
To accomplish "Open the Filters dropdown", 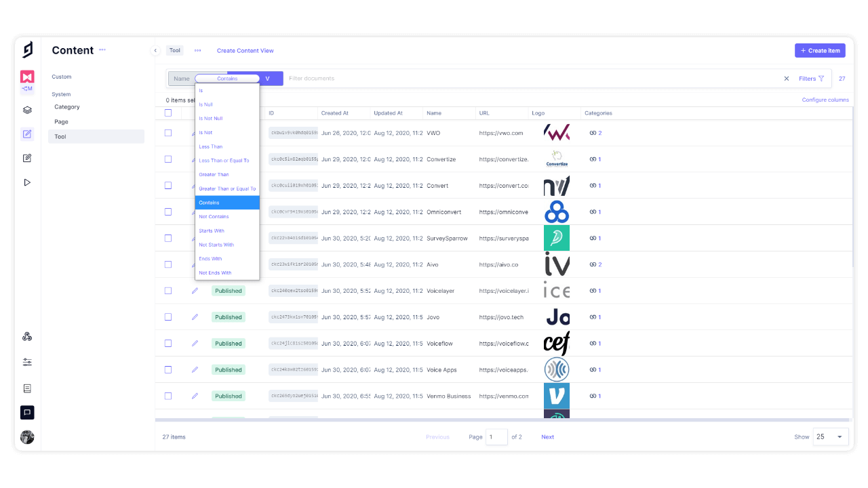I will [x=812, y=79].
